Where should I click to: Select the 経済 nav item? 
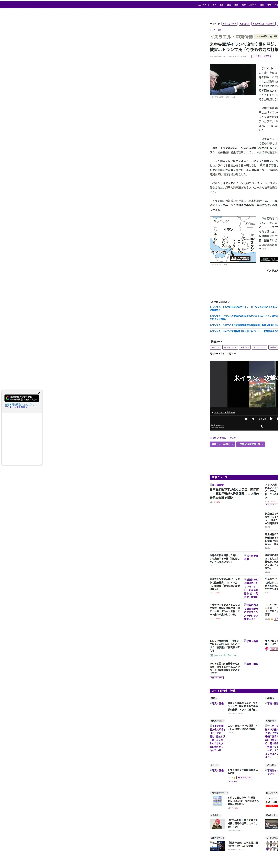click(244, 5)
